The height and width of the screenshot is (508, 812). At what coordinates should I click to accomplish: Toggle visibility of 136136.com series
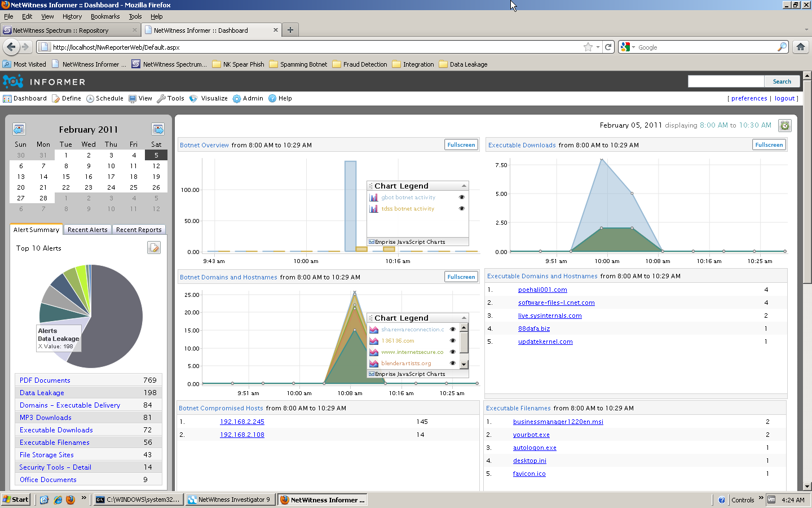coord(452,340)
